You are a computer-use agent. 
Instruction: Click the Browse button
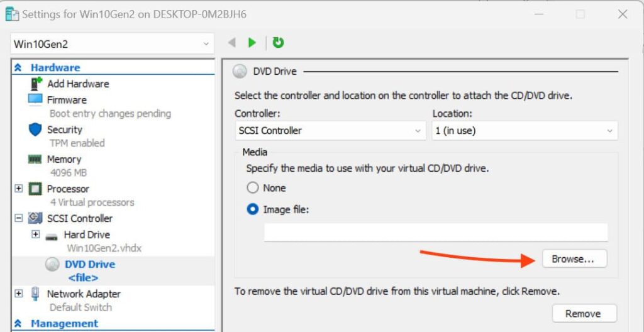[573, 258]
